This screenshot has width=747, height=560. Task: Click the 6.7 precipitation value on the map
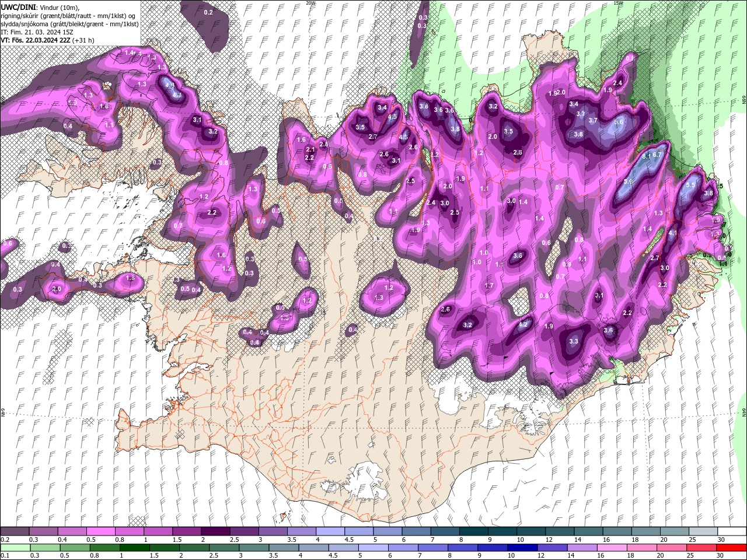[x=657, y=155]
